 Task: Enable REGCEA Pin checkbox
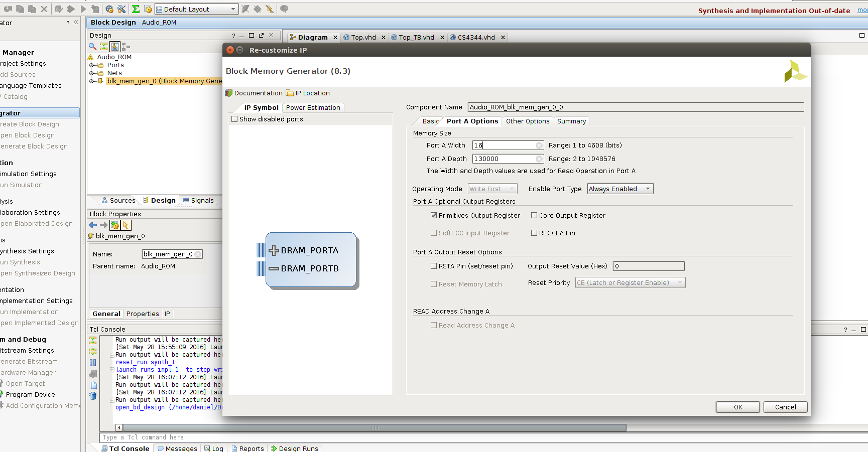click(534, 233)
